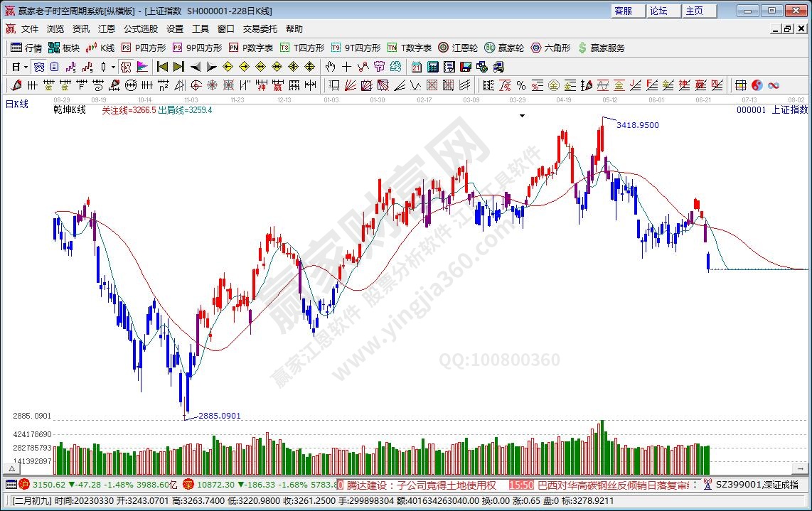Image resolution: width=812 pixels, height=511 pixels.
Task: Click the crosshair cursor tool
Action: [x=346, y=67]
